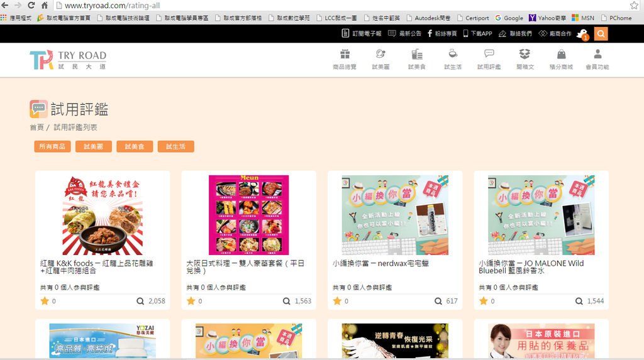Click 下載APP phone icon link
This screenshot has height=360, width=644.
tap(477, 34)
